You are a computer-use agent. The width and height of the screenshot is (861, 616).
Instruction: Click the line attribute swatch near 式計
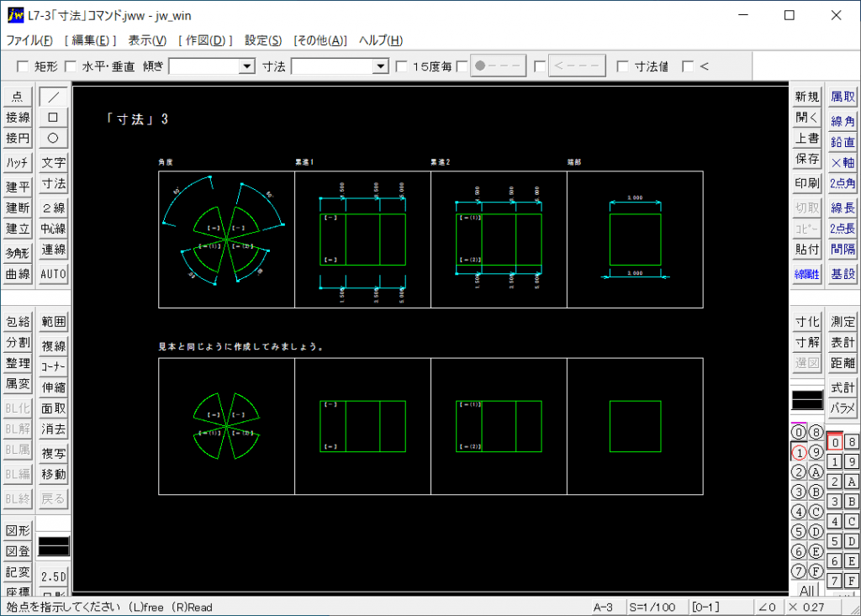(807, 400)
